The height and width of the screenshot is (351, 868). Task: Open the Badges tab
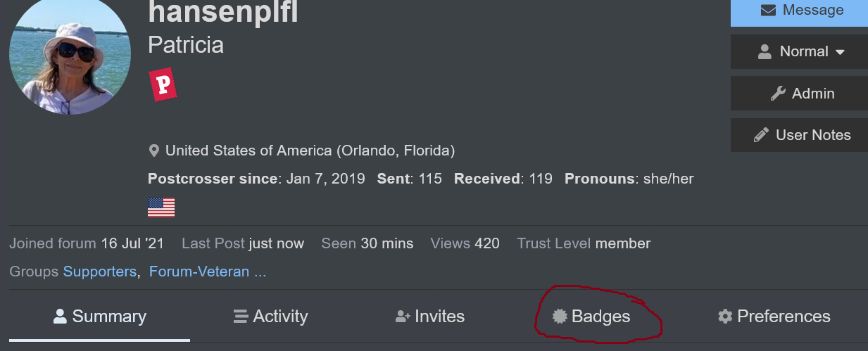[x=591, y=317]
